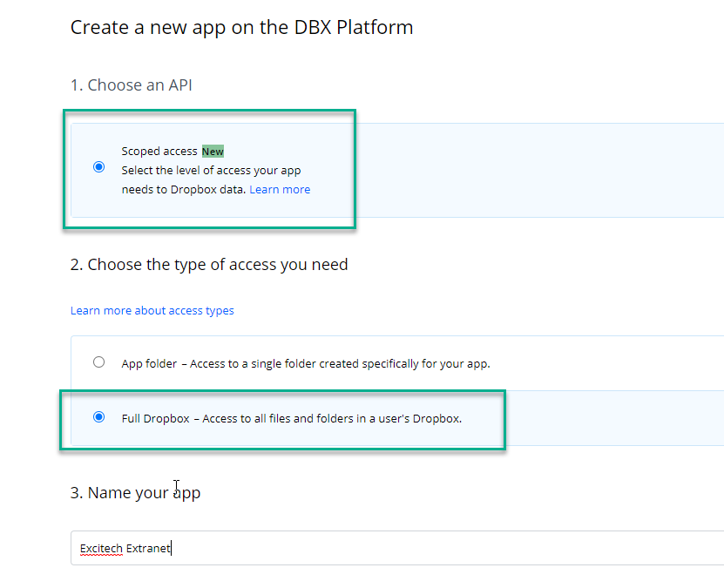Click the 'Scoped access' option label
Viewport: 724px width, 588px height.
(x=159, y=151)
